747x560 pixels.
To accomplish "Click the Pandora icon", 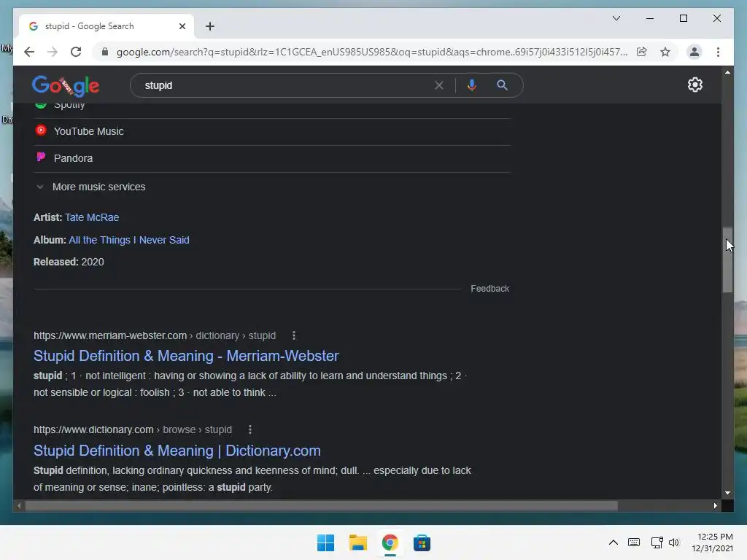I will [41, 157].
